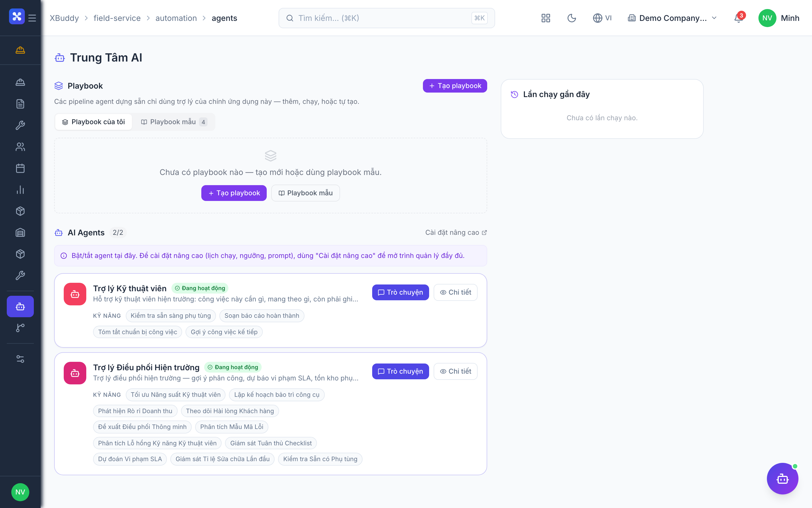The width and height of the screenshot is (812, 508).
Task: Click the Giám sát Tuân thủ Checklist skill
Action: 271,443
